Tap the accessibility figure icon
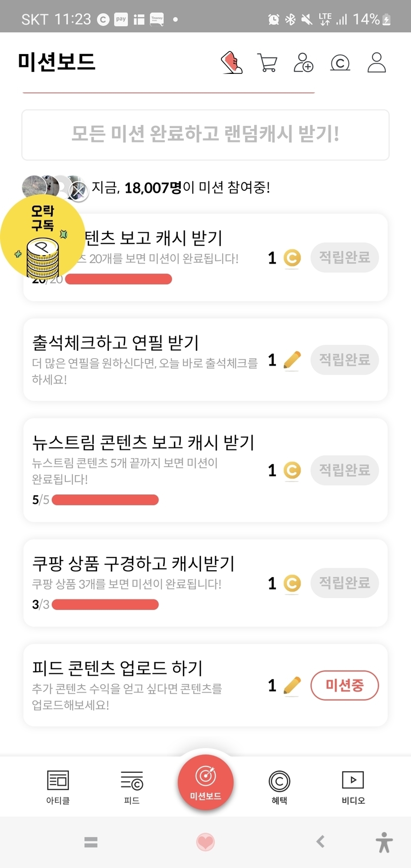The height and width of the screenshot is (868, 411). [x=384, y=842]
